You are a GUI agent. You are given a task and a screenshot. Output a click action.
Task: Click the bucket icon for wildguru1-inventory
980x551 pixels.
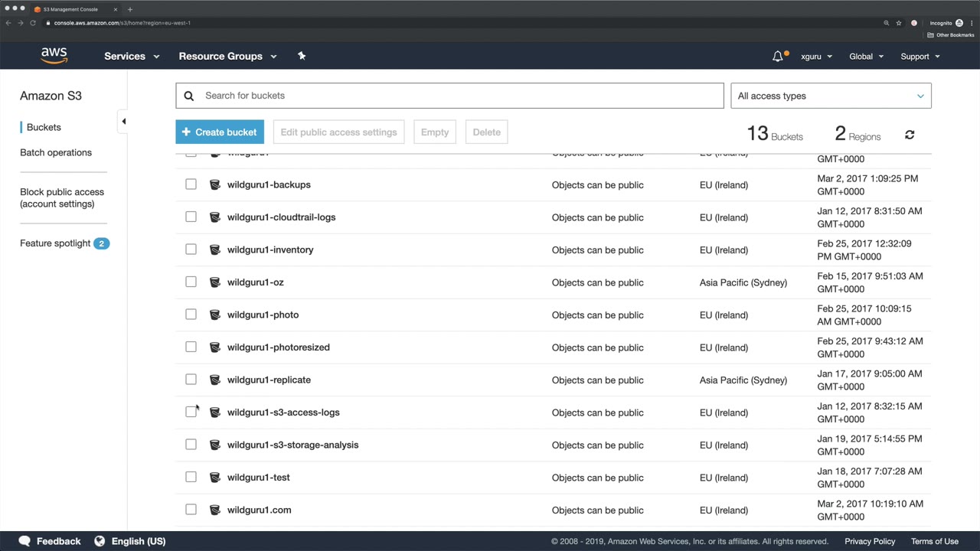[x=215, y=249]
